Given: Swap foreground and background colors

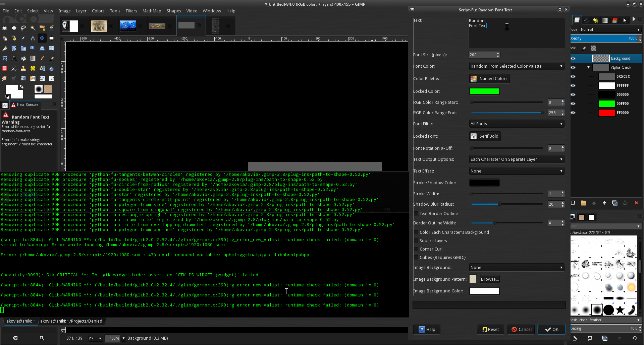Looking at the screenshot, I should tap(21, 87).
